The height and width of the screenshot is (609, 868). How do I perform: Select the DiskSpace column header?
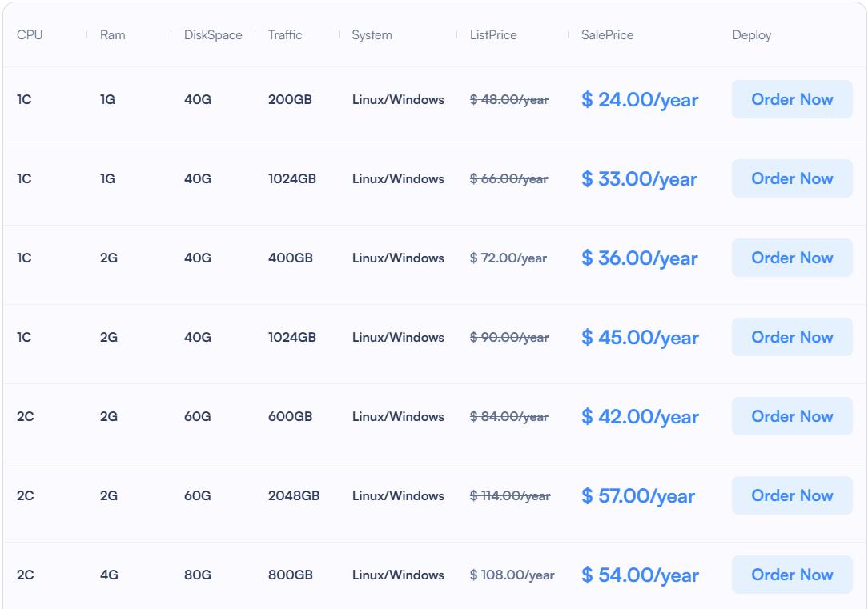[x=213, y=35]
